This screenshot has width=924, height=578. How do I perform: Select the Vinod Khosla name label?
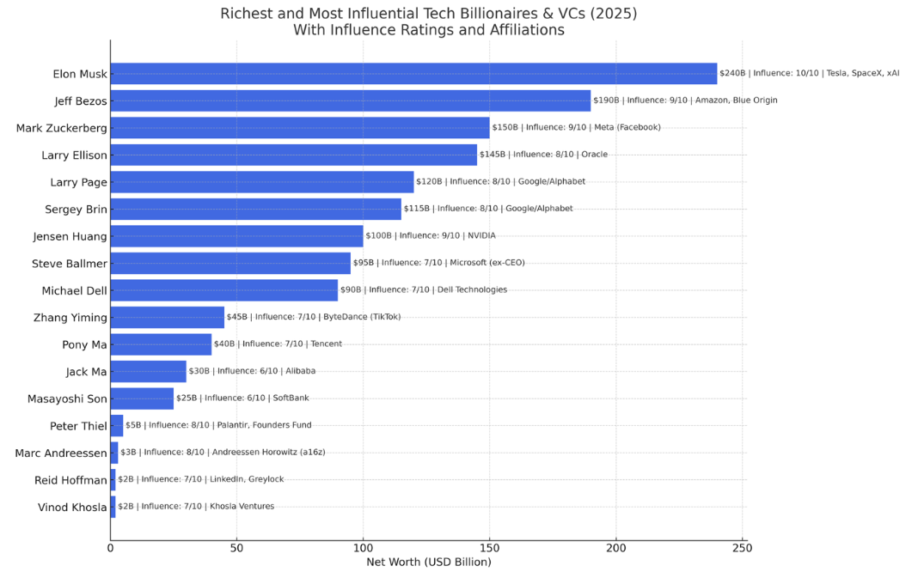click(72, 508)
